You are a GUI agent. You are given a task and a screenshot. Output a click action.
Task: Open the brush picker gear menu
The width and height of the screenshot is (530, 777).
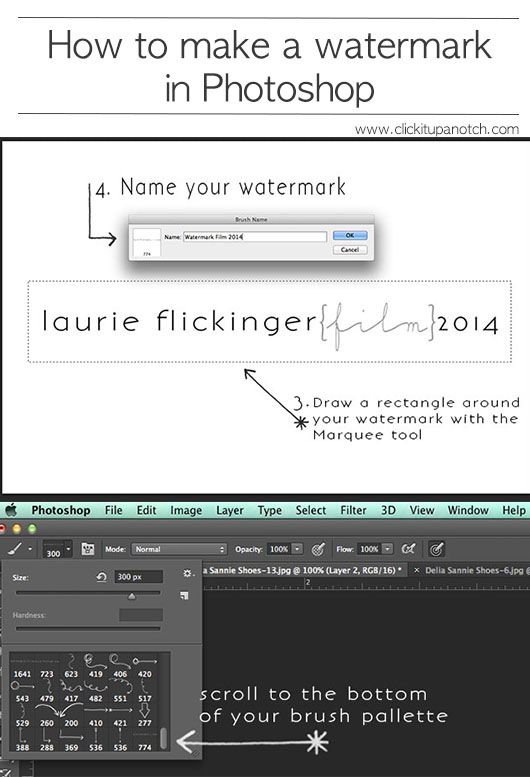coord(188,573)
